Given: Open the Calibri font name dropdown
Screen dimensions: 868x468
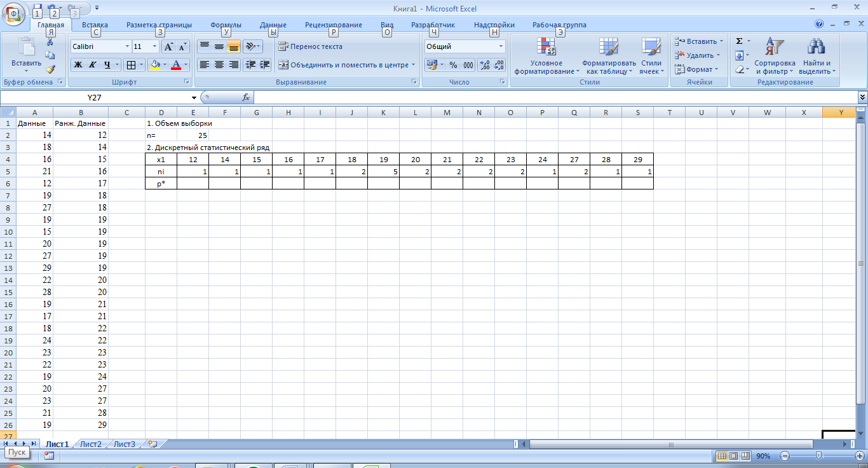Looking at the screenshot, I should 126,46.
